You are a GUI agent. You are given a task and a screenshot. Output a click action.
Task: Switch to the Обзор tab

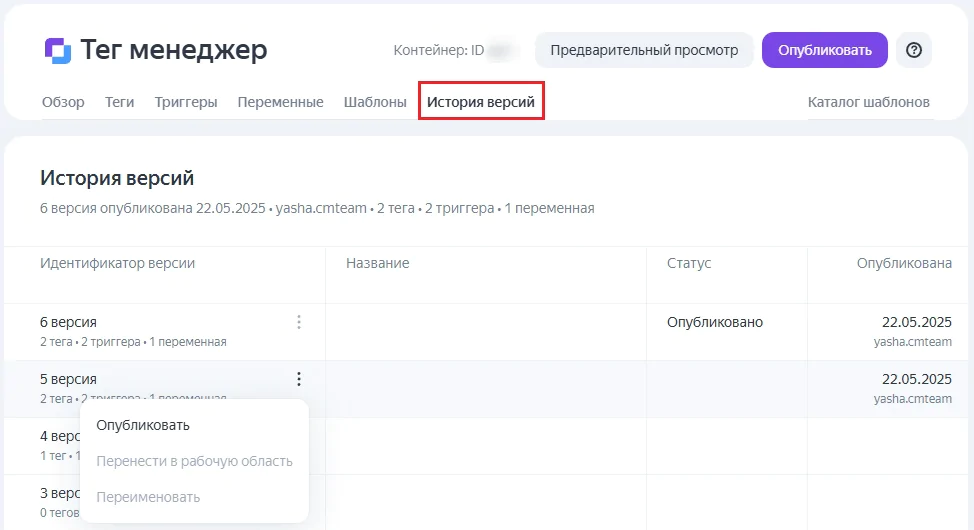[63, 102]
